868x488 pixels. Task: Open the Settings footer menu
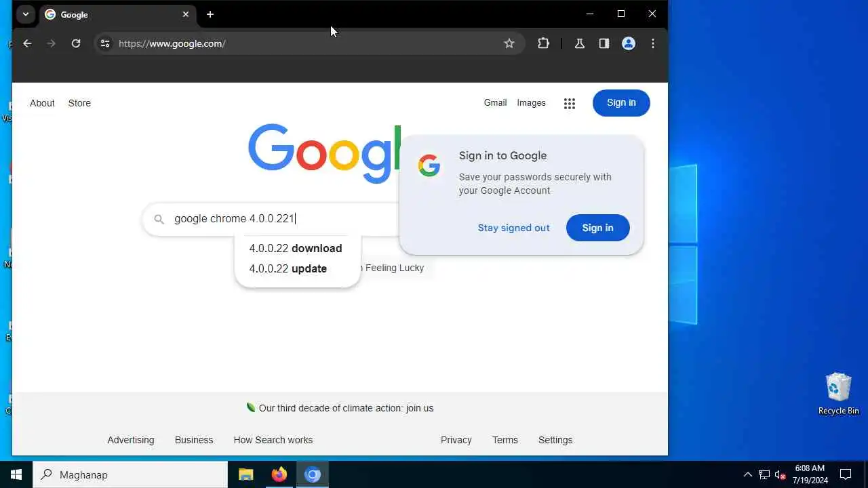click(x=555, y=440)
